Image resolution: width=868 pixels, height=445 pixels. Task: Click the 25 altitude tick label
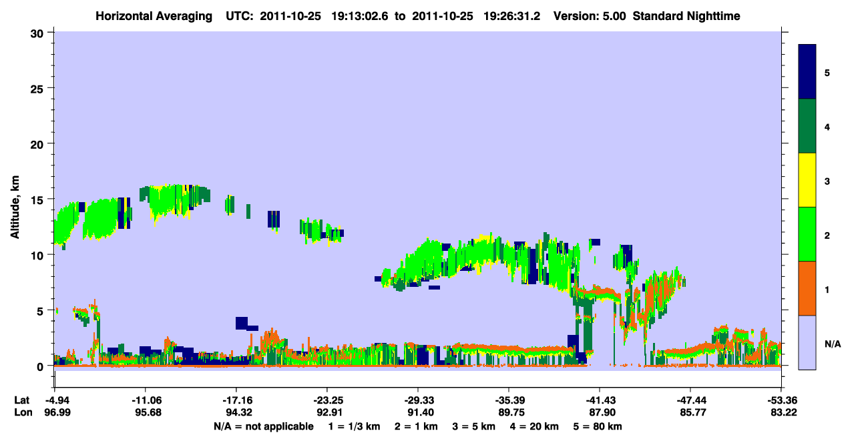39,88
